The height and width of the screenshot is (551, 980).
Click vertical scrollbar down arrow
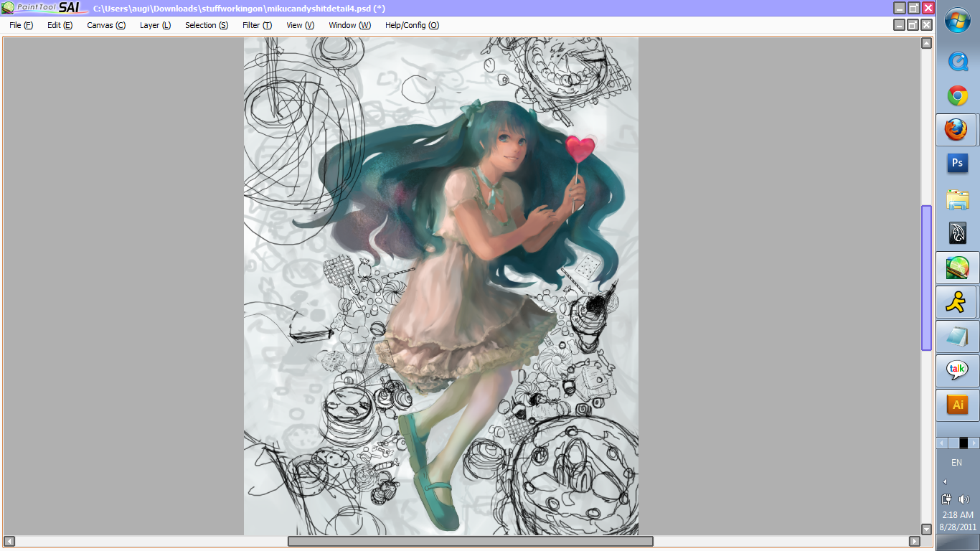[x=926, y=529]
